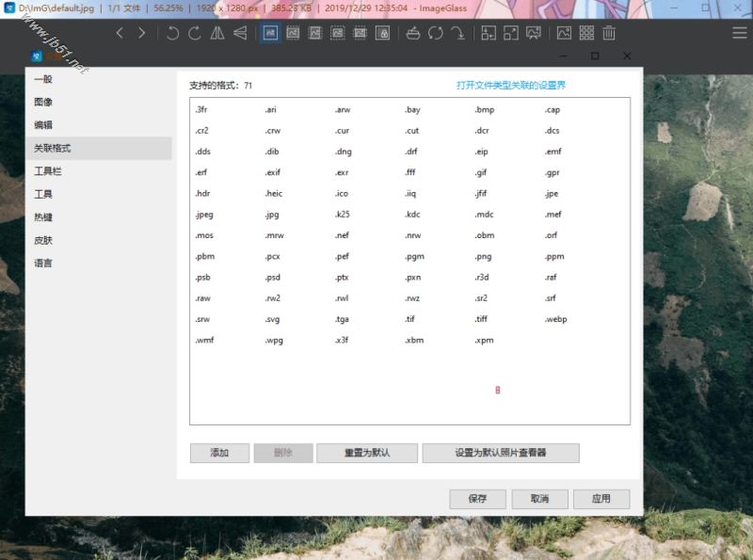Select the .ico format entry
This screenshot has width=753, height=560.
pyautogui.click(x=341, y=194)
